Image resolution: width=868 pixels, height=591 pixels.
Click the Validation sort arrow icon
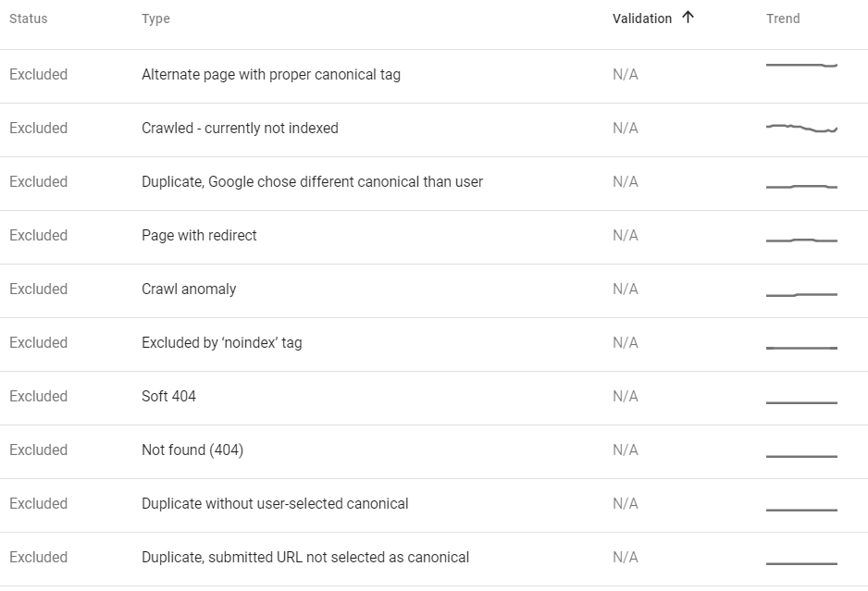[688, 18]
